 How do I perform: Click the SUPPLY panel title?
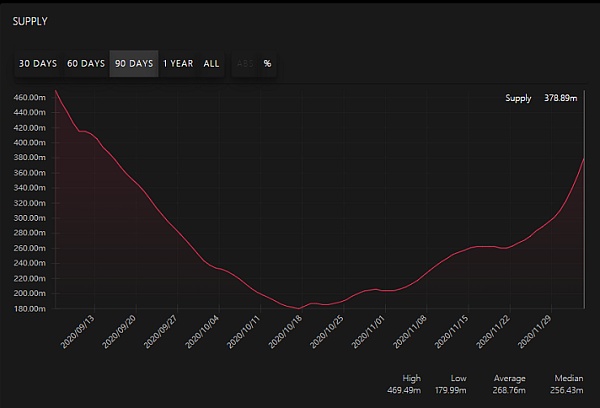(31, 21)
